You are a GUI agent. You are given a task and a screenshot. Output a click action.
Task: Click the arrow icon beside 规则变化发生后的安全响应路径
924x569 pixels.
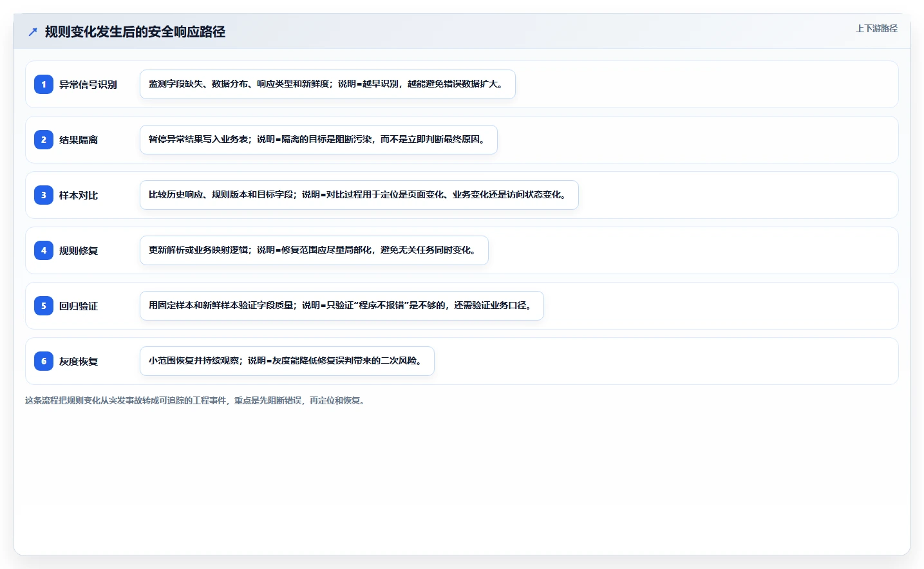click(33, 32)
